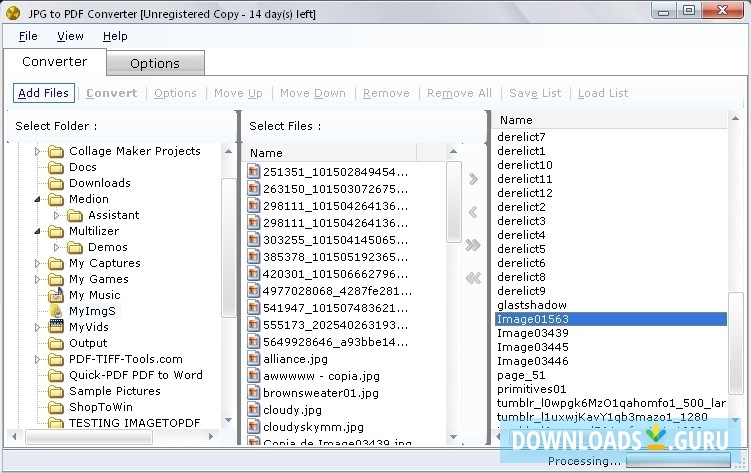751x473 pixels.
Task: Click the Remove All button
Action: click(x=459, y=93)
